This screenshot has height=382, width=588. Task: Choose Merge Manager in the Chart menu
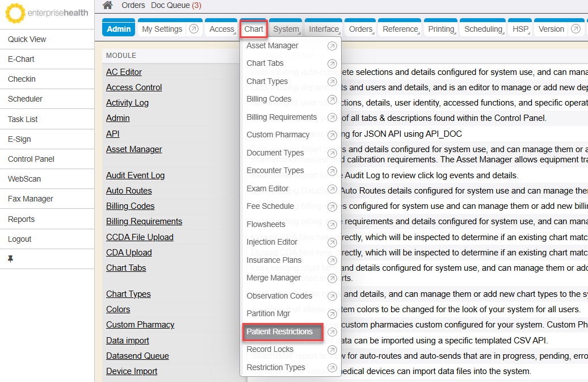274,278
